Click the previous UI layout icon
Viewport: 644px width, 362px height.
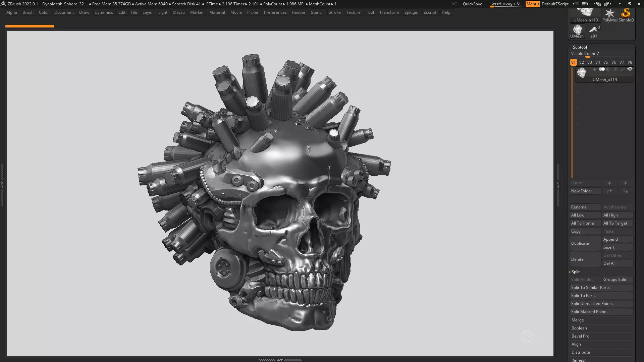pos(598,4)
